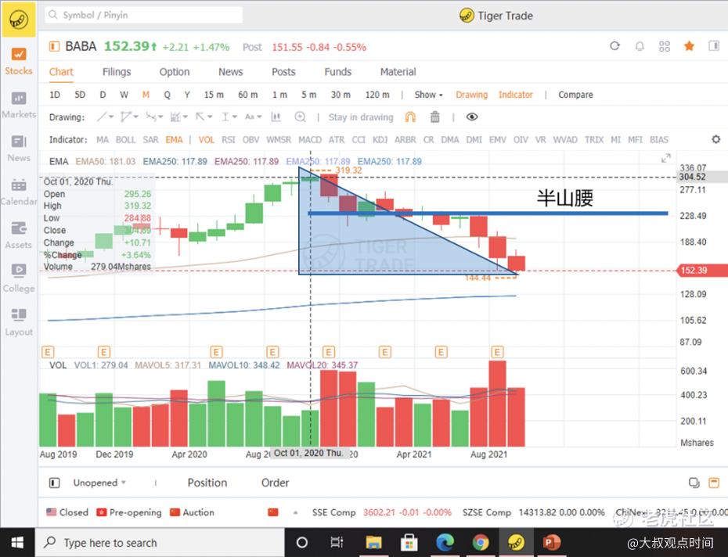Image resolution: width=728 pixels, height=560 pixels.
Task: Click the earnings E marker near Aug 2021
Action: pyautogui.click(x=497, y=352)
